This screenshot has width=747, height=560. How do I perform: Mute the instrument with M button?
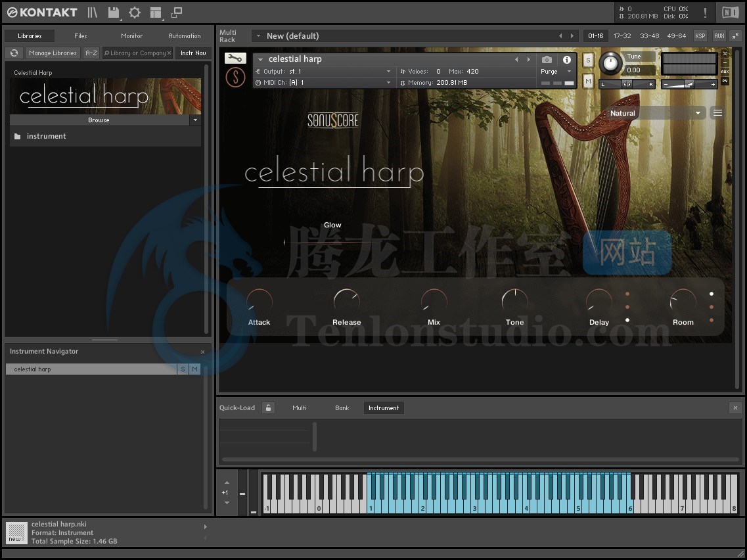click(x=589, y=81)
